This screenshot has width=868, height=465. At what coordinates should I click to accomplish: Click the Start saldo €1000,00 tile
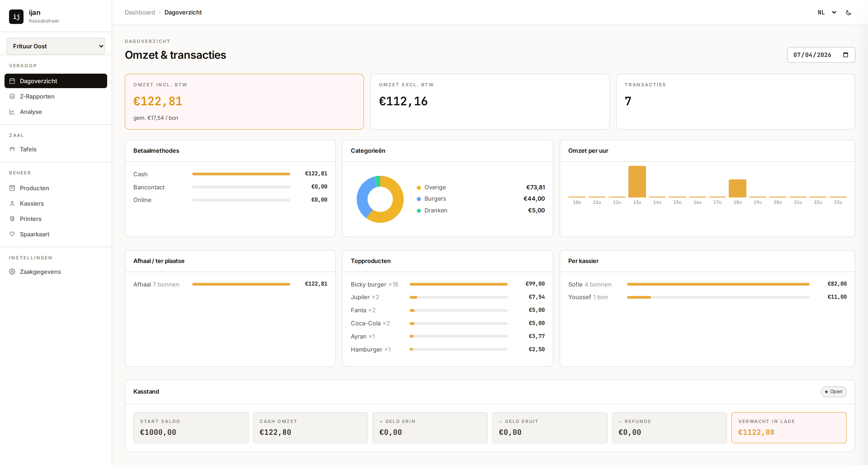tap(191, 427)
